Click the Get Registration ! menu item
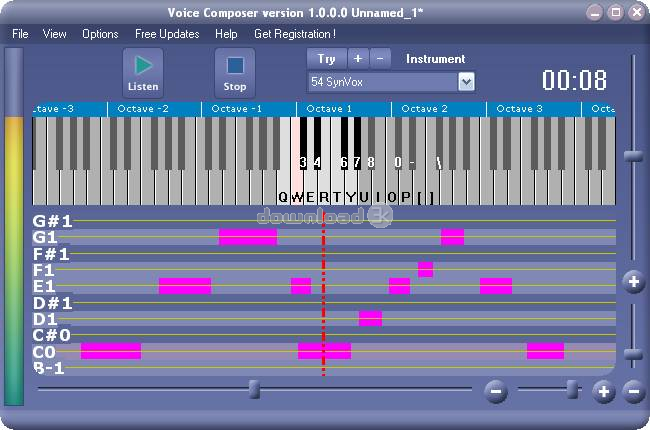Image resolution: width=650 pixels, height=430 pixels. [x=295, y=34]
